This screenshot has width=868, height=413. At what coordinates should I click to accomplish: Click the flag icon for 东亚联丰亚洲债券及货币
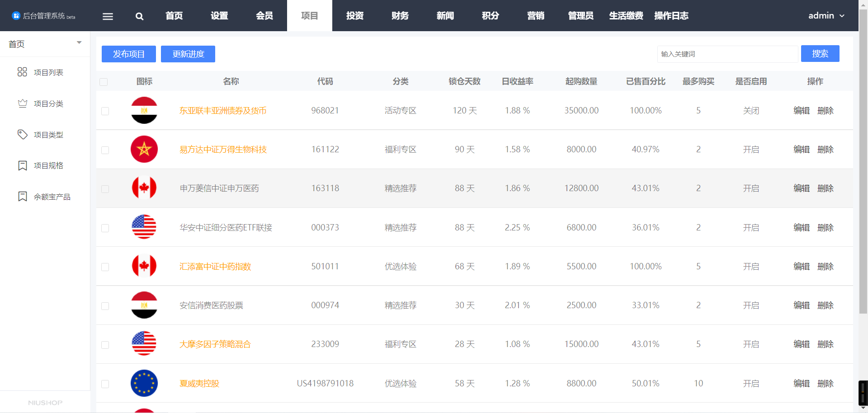pos(144,110)
